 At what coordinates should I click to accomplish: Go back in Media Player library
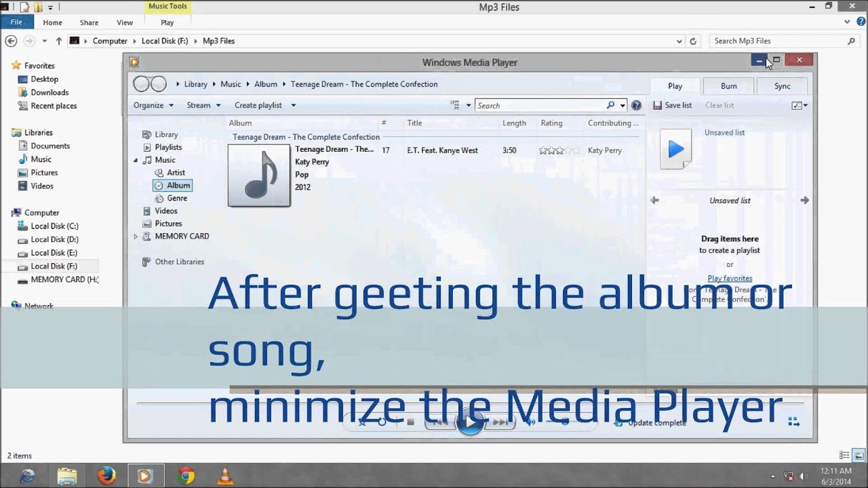point(141,84)
